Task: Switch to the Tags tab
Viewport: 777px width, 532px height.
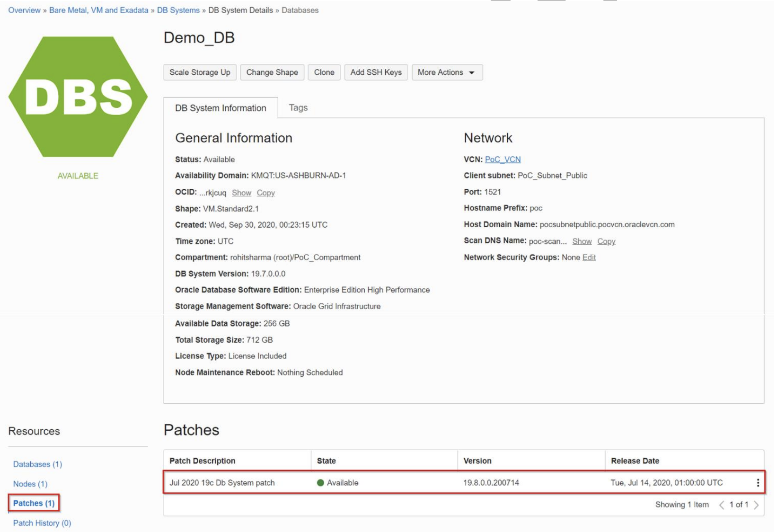Action: [298, 108]
